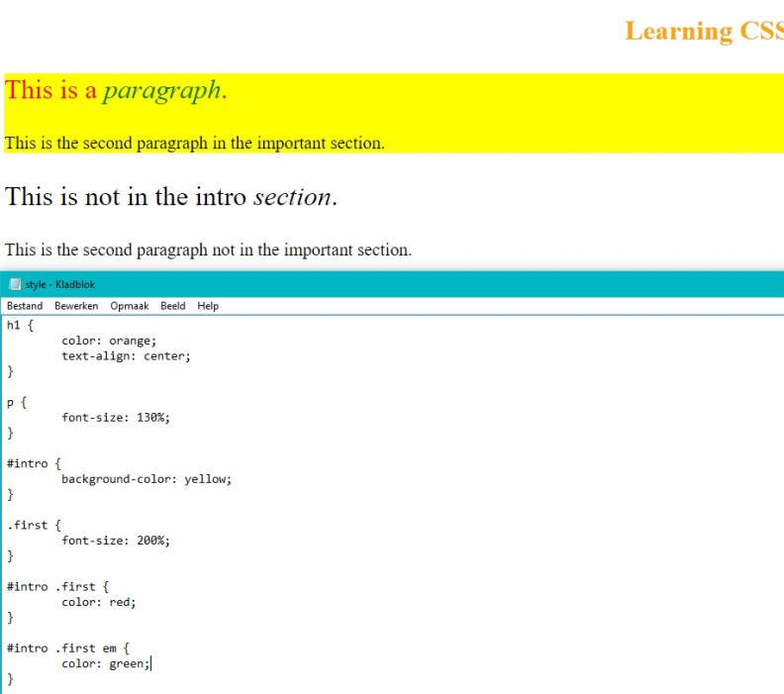Click the 'p {' selector line
Viewport: 784px width, 694px height.
point(17,403)
